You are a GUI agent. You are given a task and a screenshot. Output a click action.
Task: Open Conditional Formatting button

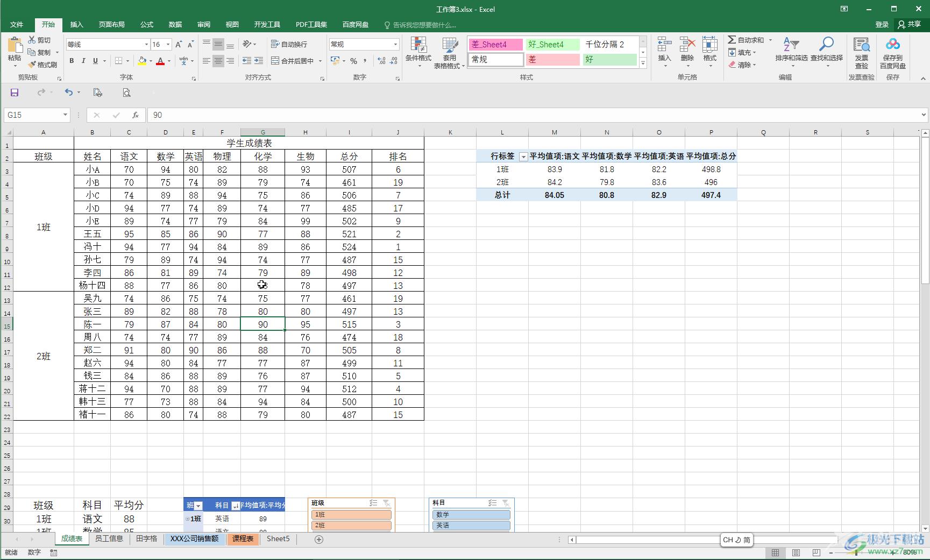pyautogui.click(x=418, y=53)
